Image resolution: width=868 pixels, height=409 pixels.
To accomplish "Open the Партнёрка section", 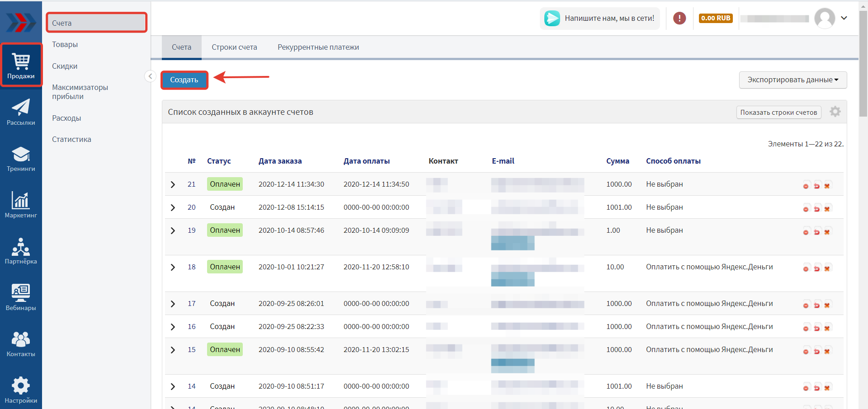I will pyautogui.click(x=21, y=251).
